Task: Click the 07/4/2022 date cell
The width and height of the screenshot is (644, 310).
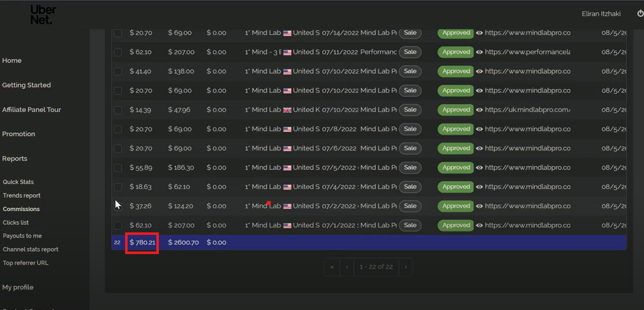Action: coord(340,187)
